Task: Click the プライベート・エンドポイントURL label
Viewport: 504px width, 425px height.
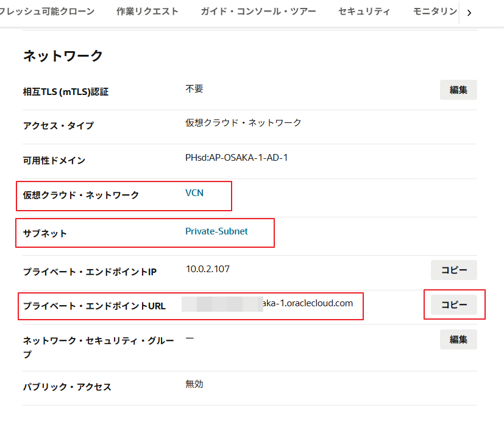Action: (x=94, y=306)
